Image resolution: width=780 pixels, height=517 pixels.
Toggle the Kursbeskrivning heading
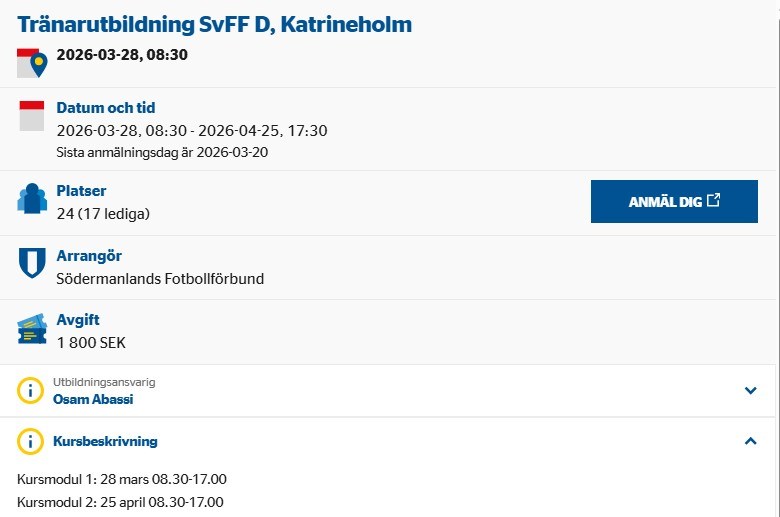(x=105, y=441)
